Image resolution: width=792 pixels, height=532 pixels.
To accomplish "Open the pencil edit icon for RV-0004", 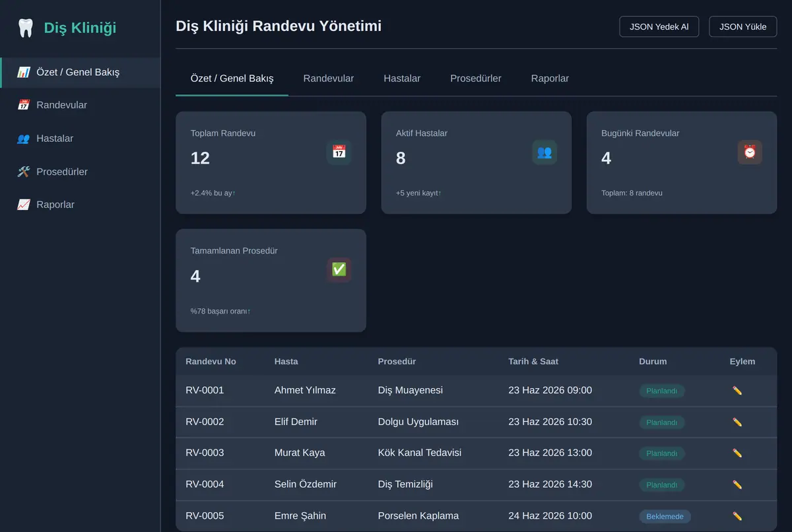I will pos(737,484).
